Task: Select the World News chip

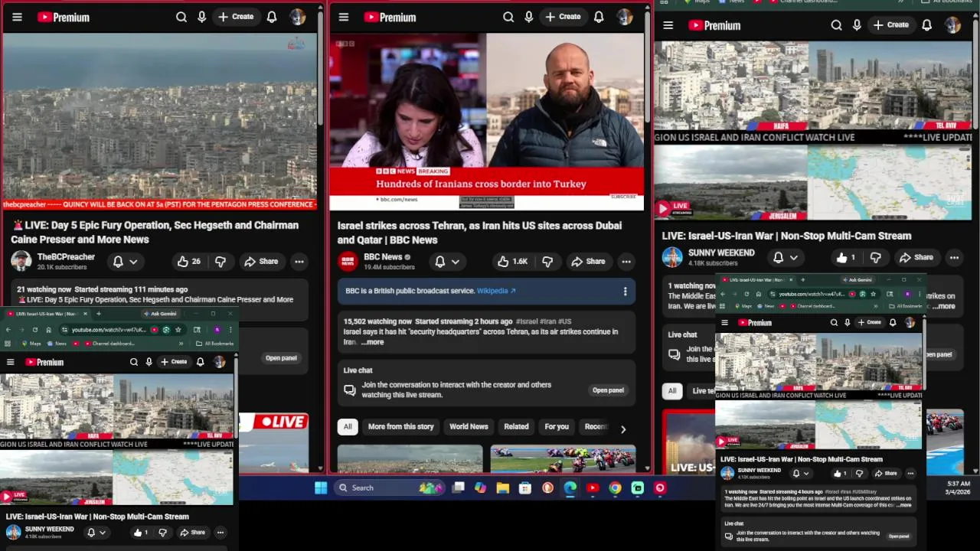Action: tap(469, 427)
